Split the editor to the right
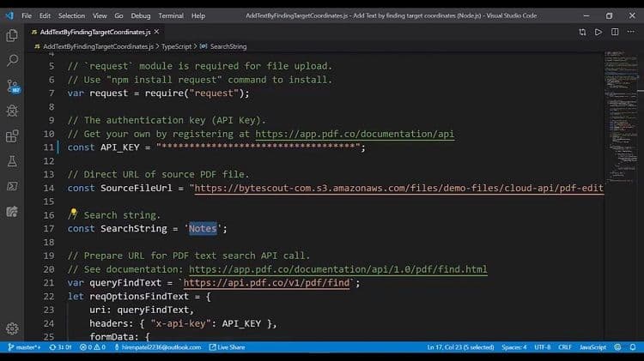Screen dimensions: 644x361 [615, 32]
